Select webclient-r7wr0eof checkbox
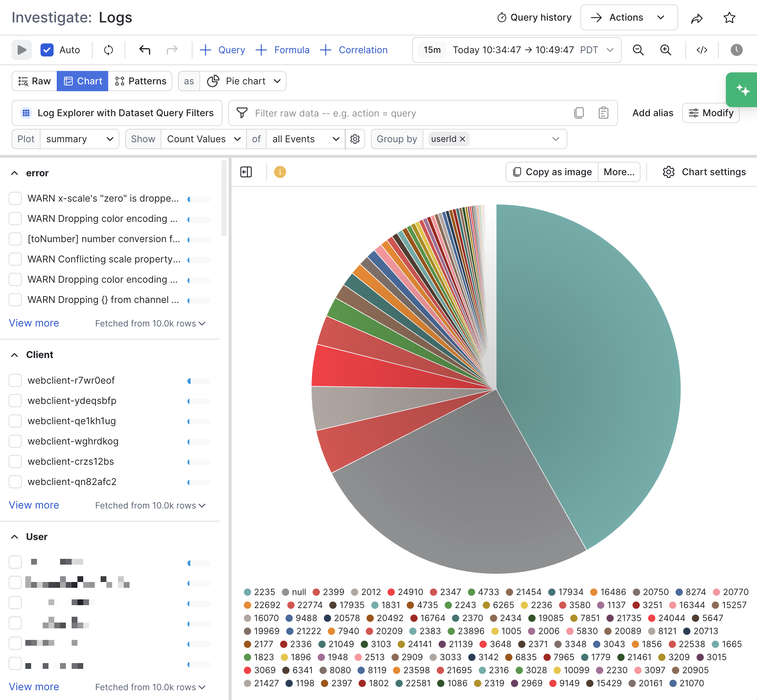757x700 pixels. [15, 380]
